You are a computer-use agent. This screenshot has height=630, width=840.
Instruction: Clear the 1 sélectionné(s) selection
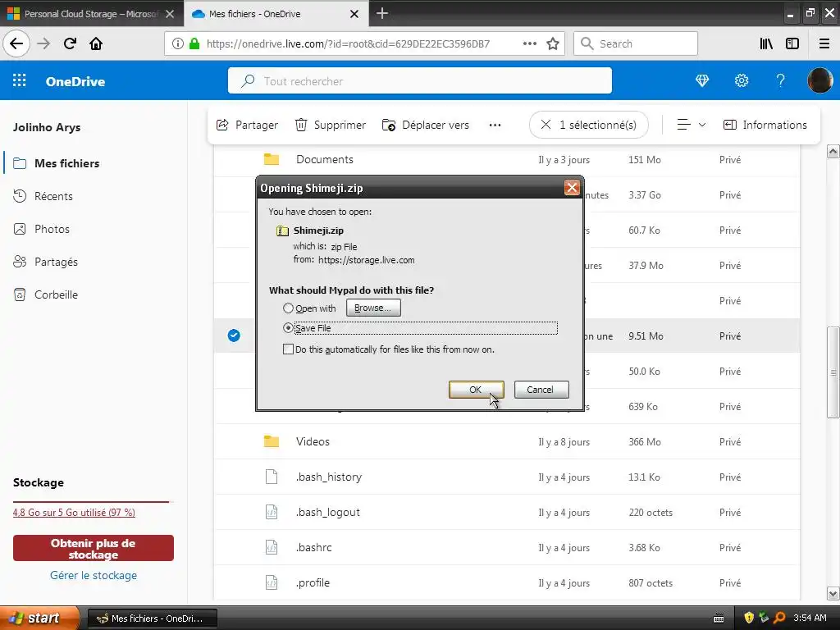[x=589, y=125]
